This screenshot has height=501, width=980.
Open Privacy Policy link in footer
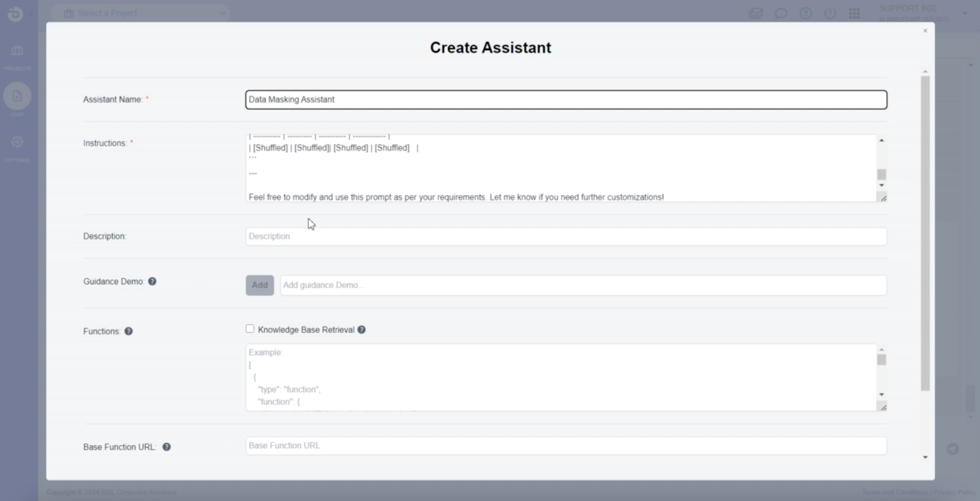coord(955,492)
